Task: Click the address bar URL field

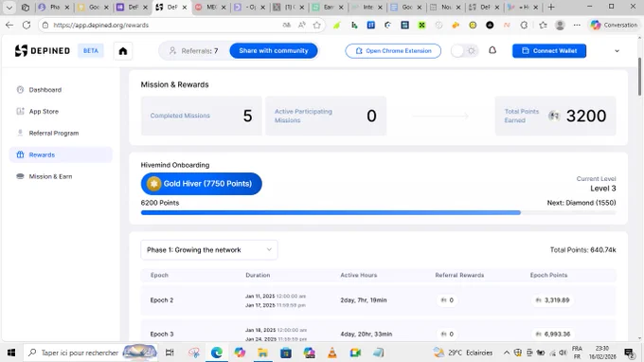Action: pyautogui.click(x=164, y=25)
